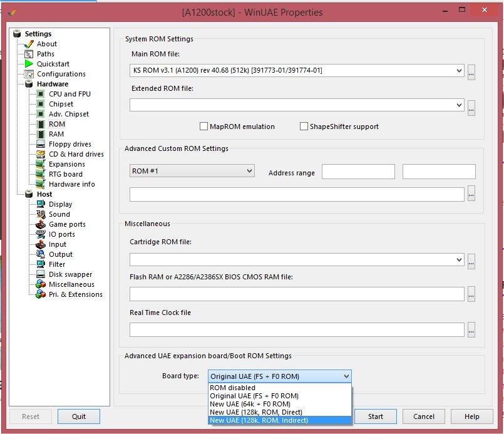The width and height of the screenshot is (504, 434).
Task: Click the green Quickstart arrow icon
Action: tap(29, 64)
